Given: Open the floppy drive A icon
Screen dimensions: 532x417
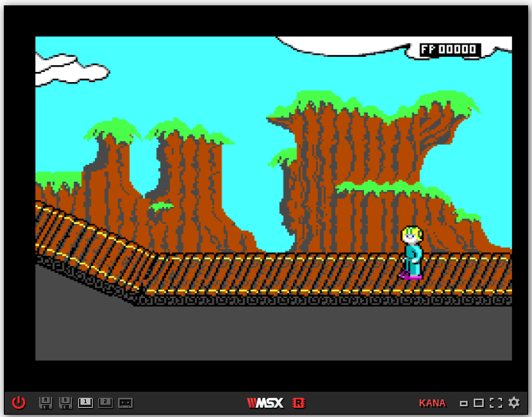Looking at the screenshot, I should 45,402.
